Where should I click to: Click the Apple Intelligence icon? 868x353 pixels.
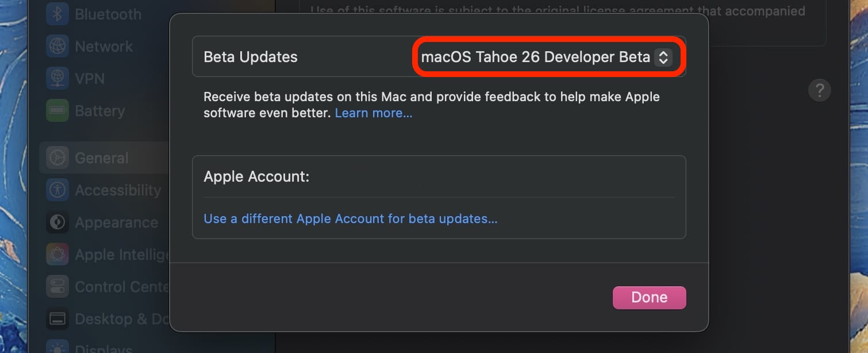coord(57,254)
